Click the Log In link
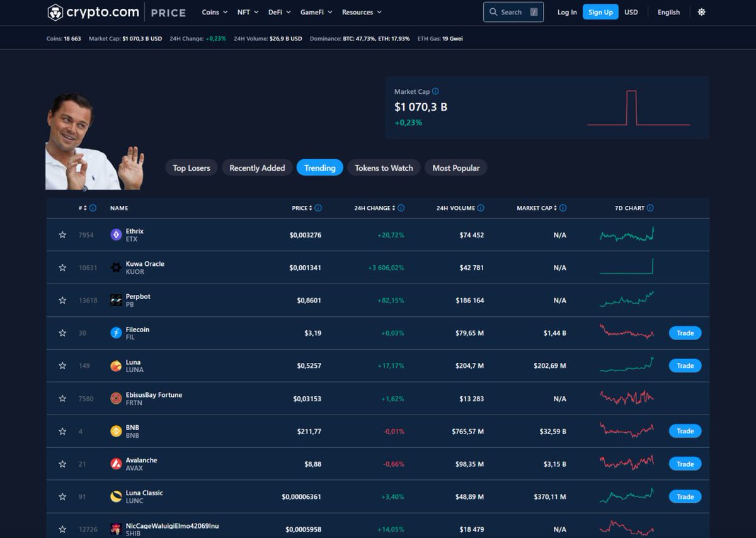Viewport: 756px width, 538px height. (567, 12)
